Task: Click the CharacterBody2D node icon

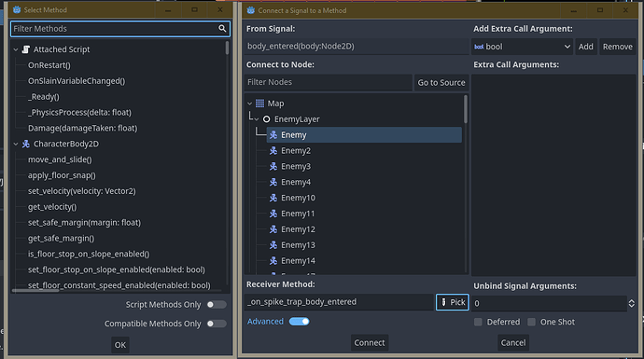Action: point(26,144)
